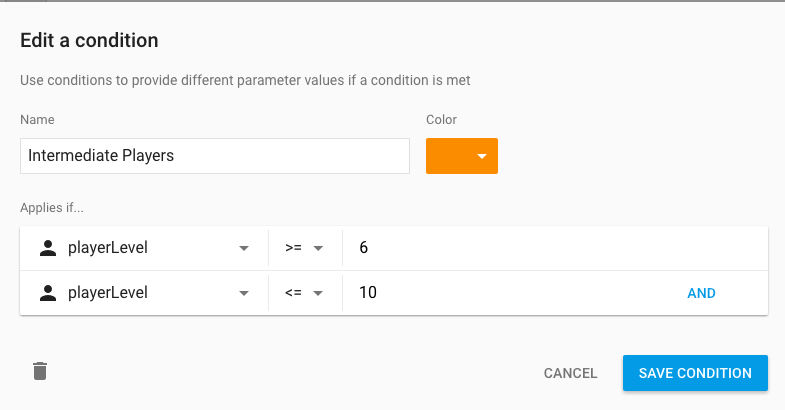
Task: Click the arrow next to the second playerLevel
Action: coord(244,293)
